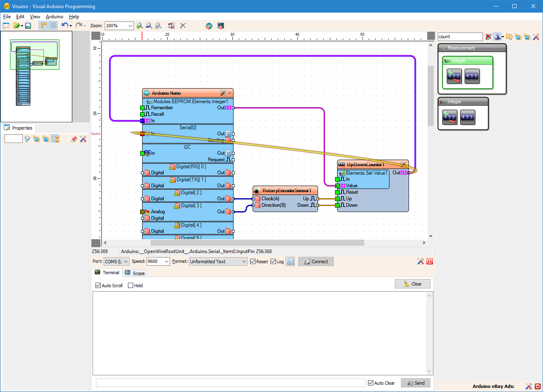
Task: Zoom out with the magnifier icon
Action: coord(149,26)
